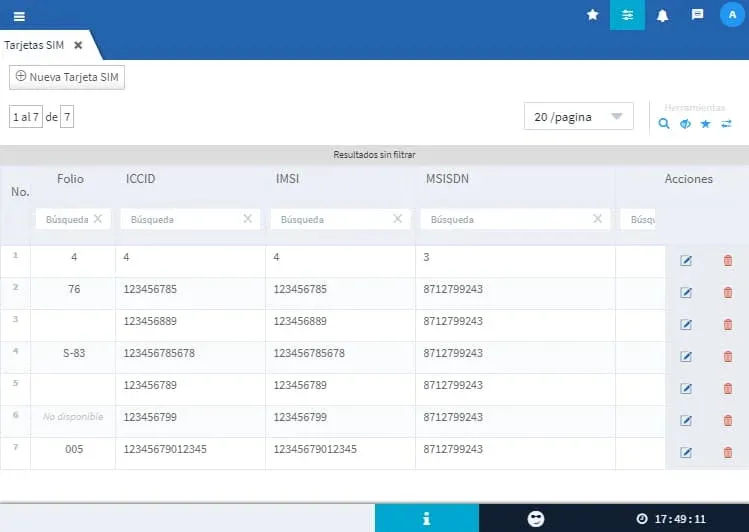The width and height of the screenshot is (749, 532).
Task: Click the swap arrows tool under Herramientas
Action: click(727, 124)
